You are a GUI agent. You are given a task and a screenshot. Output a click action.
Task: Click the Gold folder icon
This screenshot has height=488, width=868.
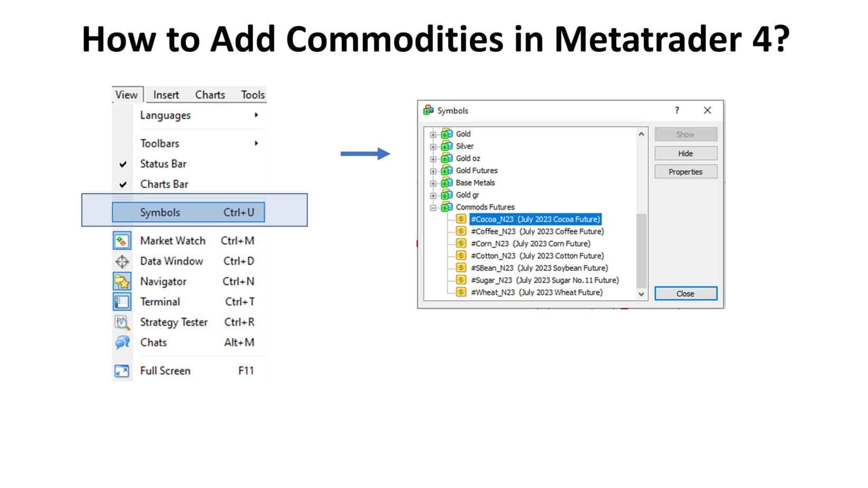pos(447,134)
